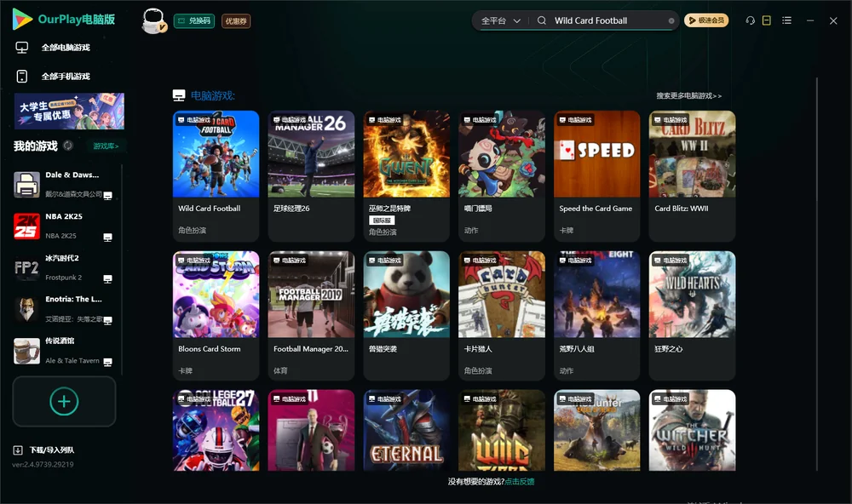Viewport: 852px width, 504px height.
Task: Click the search magnifier icon
Action: (x=542, y=20)
